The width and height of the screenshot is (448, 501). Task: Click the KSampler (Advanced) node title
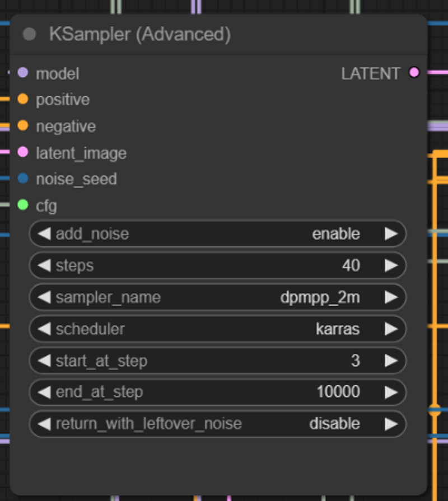pos(139,35)
